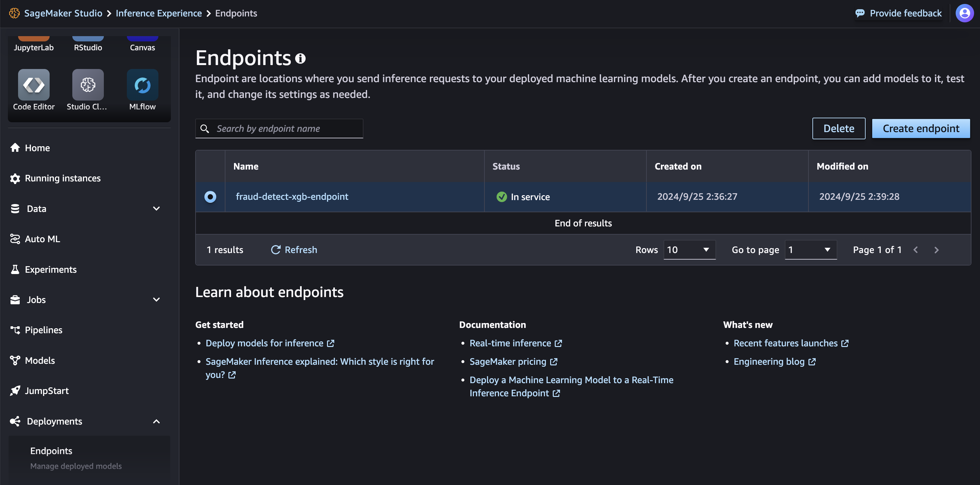
Task: Select the fraud-detect-xgb-endpoint radio button
Action: click(x=210, y=197)
